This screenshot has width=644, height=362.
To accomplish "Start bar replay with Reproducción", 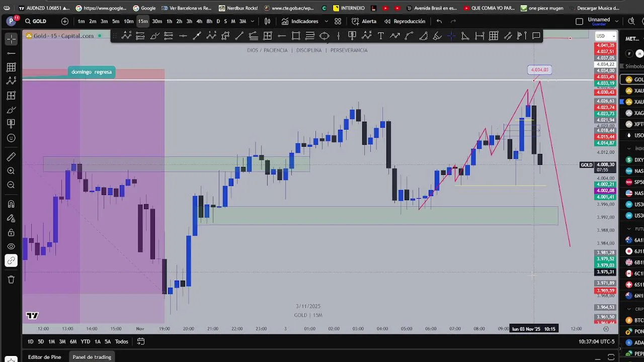I will click(405, 21).
